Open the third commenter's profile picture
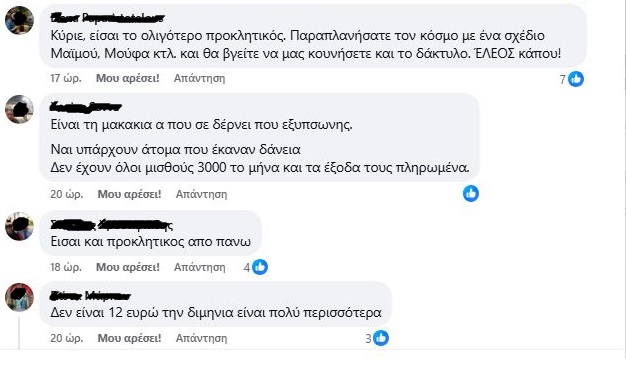626x388 pixels. pyautogui.click(x=19, y=226)
